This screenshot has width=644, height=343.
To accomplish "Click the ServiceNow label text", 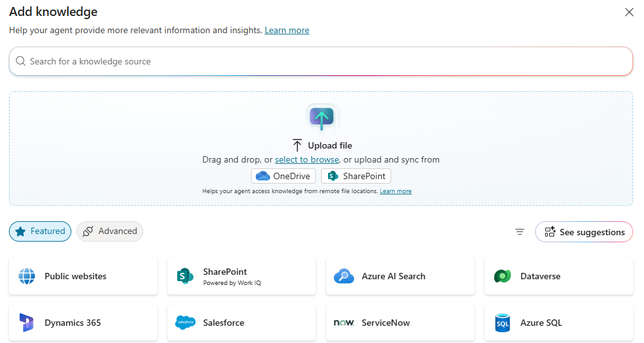I will [385, 323].
